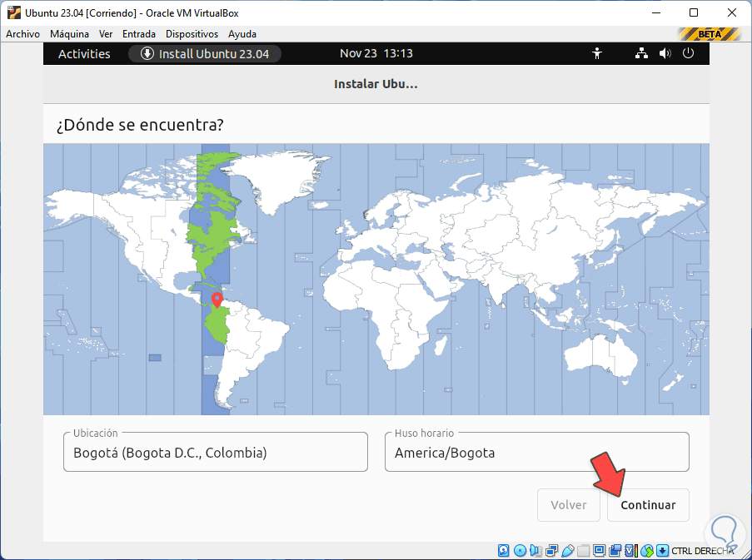Open the Entrada menu
The height and width of the screenshot is (560, 752).
pos(139,34)
